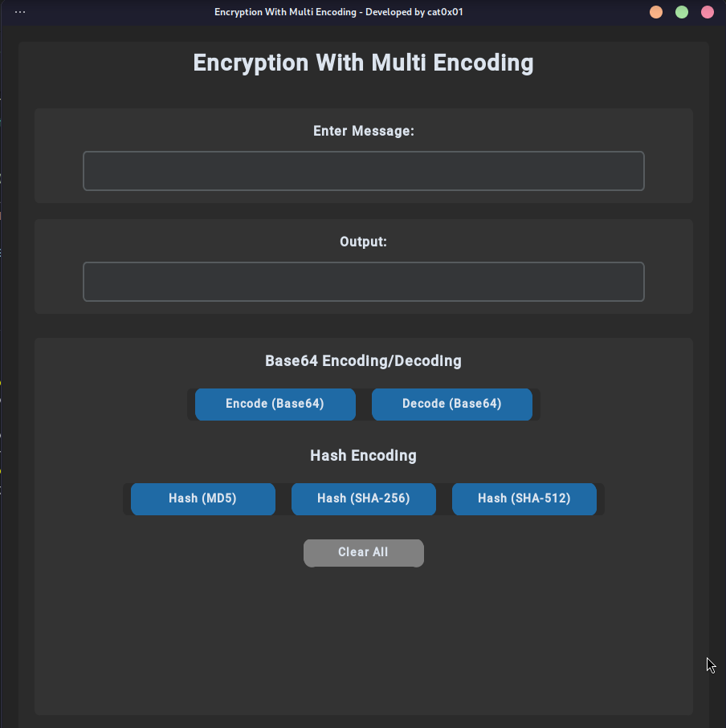Image resolution: width=726 pixels, height=728 pixels.
Task: Choose the Hash (SHA-256) option
Action: pos(363,498)
